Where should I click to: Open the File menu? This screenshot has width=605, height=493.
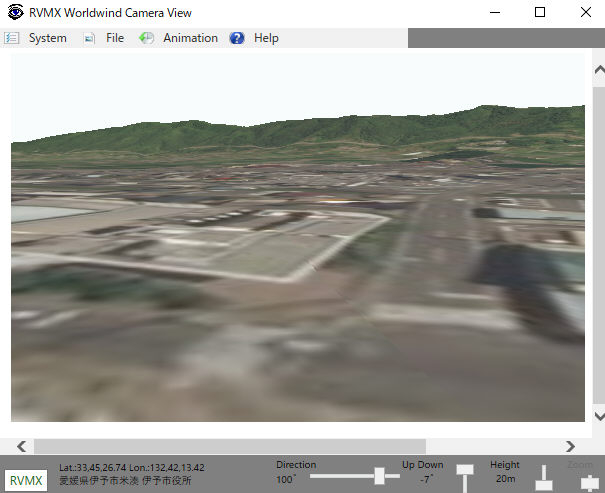(115, 38)
